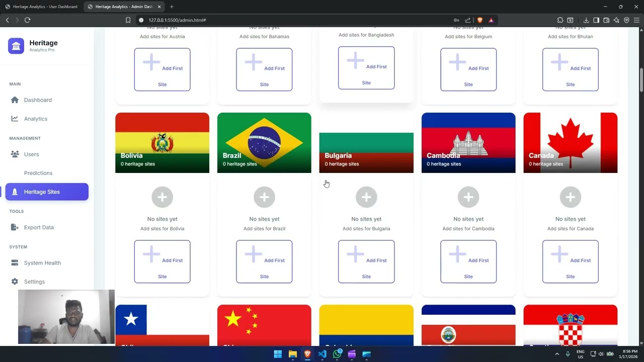Screen dimensions: 644x362
Task: Add first site for Canada
Action: (571, 261)
